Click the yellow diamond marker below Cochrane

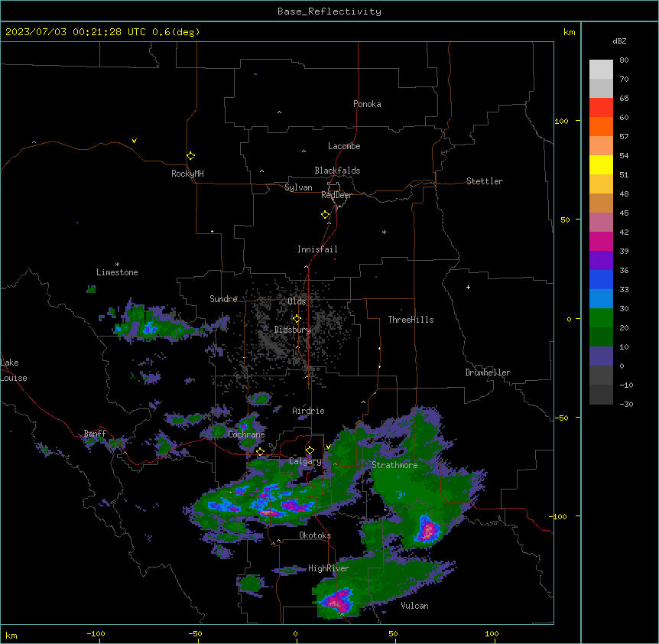tap(260, 452)
